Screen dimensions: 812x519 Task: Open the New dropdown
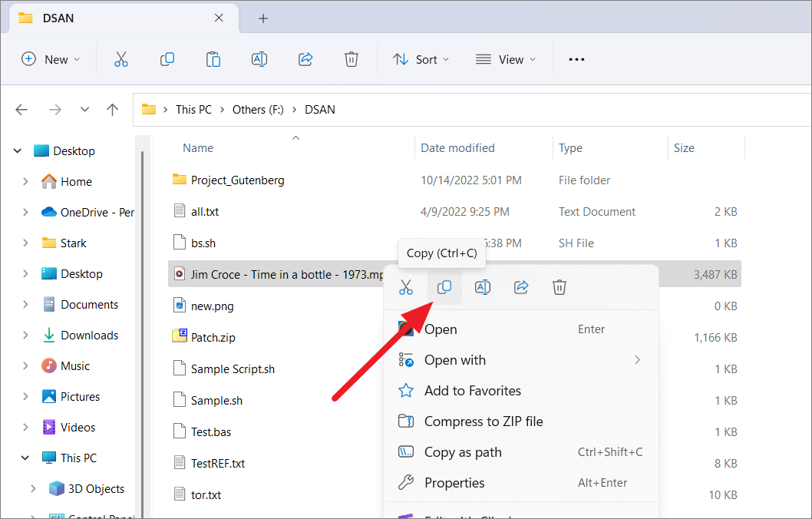point(51,60)
